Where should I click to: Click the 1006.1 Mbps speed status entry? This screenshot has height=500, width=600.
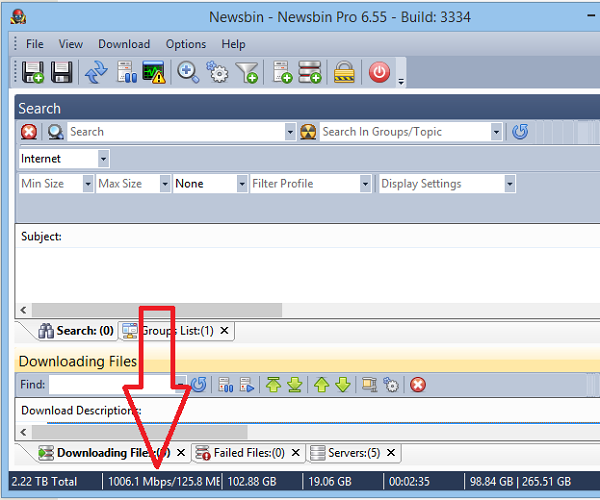coord(164,481)
